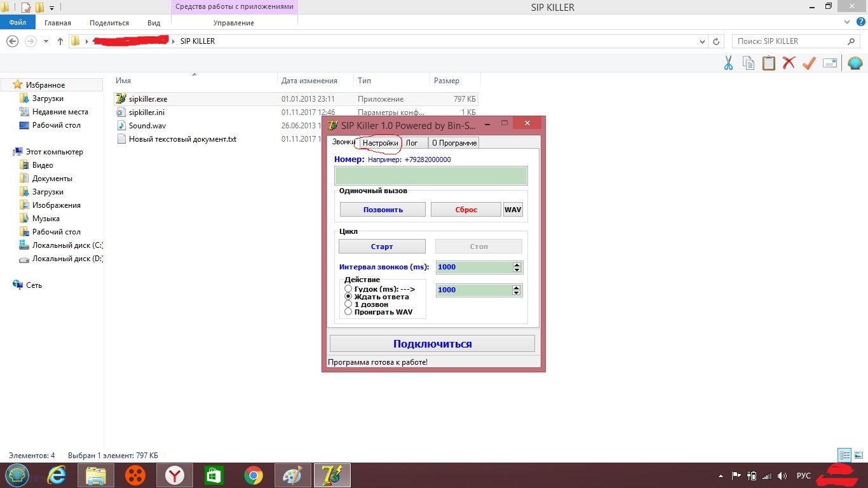Viewport: 868px width, 488px height.
Task: Select the "Проиграть WAV" radio option
Action: pyautogui.click(x=348, y=312)
